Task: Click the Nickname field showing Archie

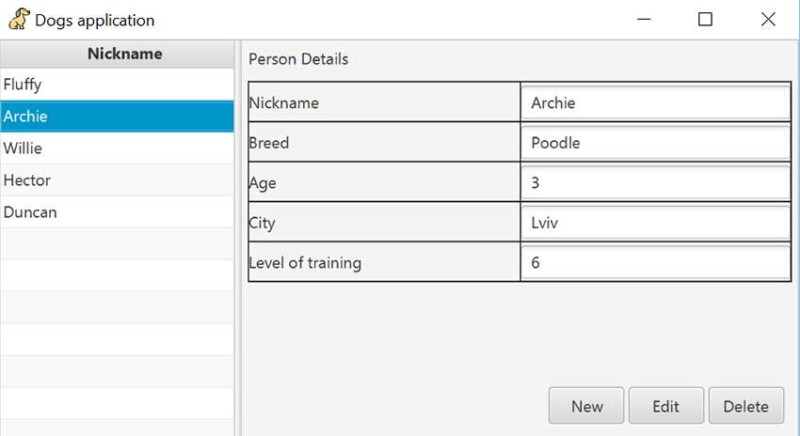Action: click(x=656, y=102)
